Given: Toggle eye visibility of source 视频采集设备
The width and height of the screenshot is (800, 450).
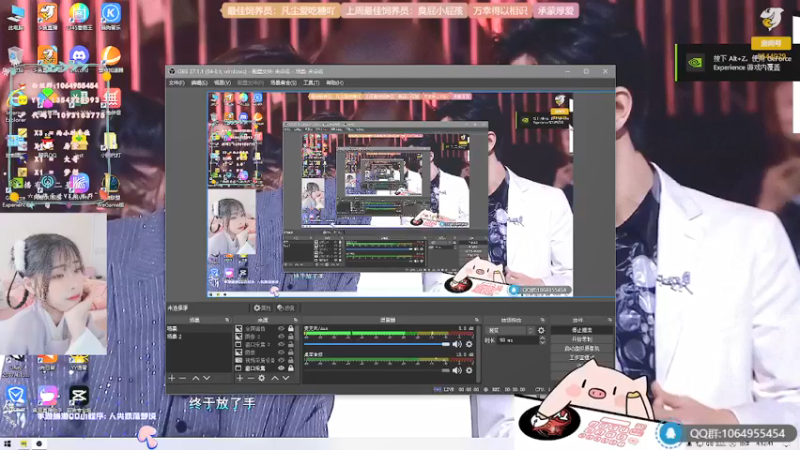Looking at the screenshot, I should click(x=281, y=360).
